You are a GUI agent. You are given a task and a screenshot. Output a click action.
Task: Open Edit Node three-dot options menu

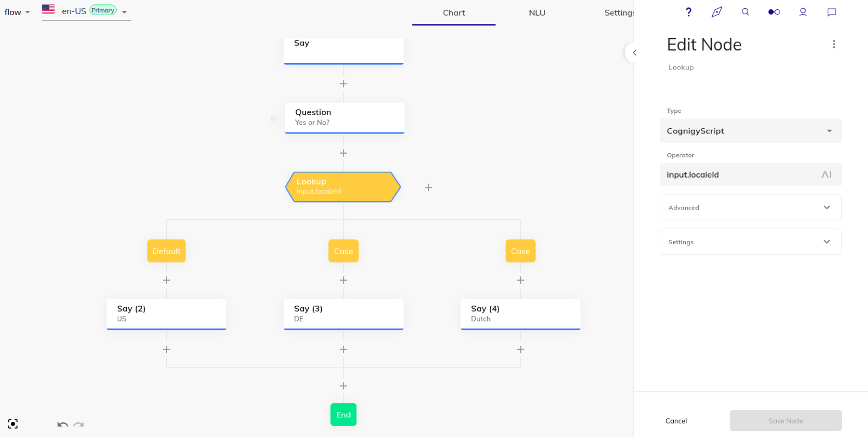(x=834, y=45)
